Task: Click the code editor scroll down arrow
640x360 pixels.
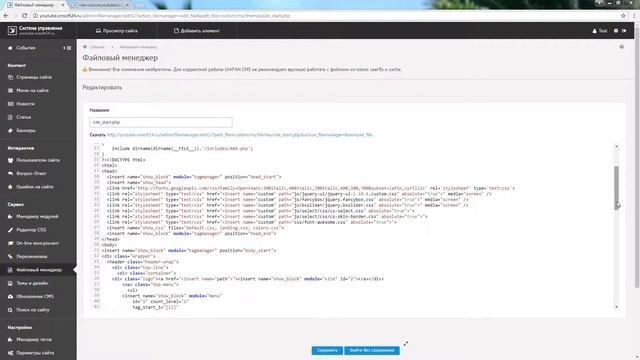Action: (616, 307)
